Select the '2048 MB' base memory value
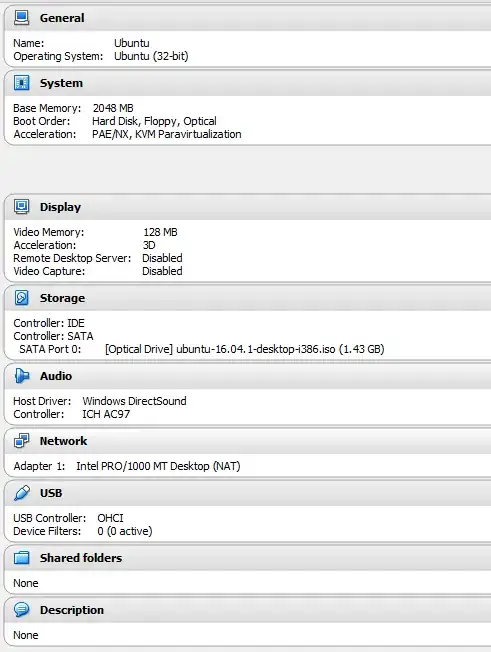Screen dimensions: 491x652 pyautogui.click(x=113, y=108)
